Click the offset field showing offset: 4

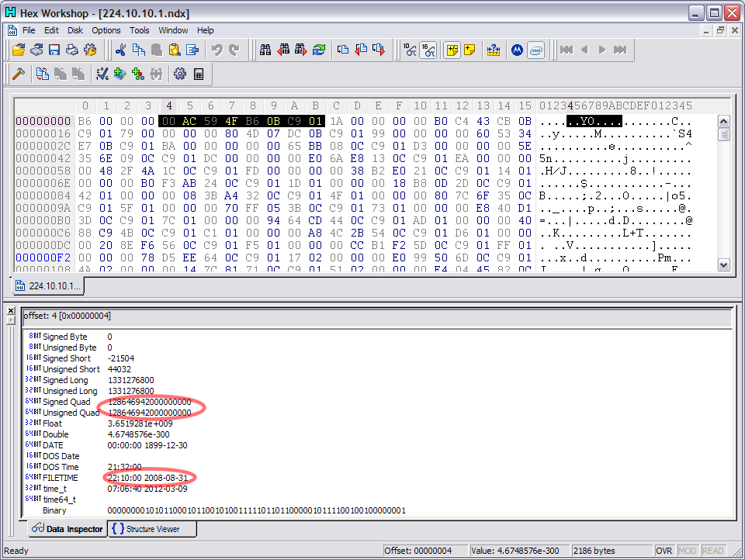pos(376,316)
